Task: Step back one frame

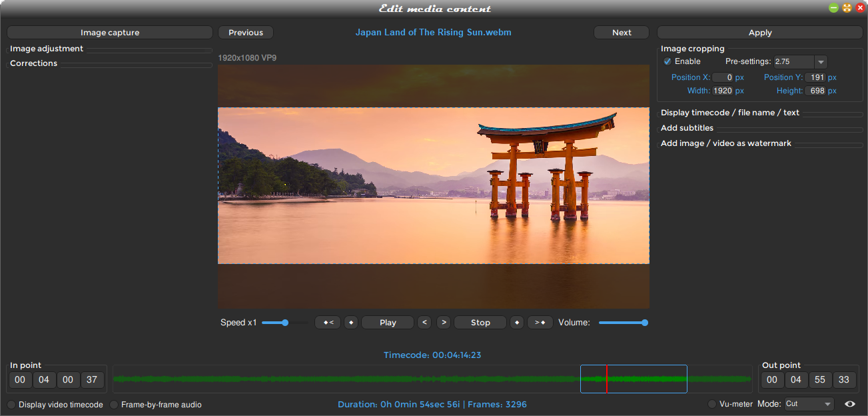Action: tap(424, 322)
